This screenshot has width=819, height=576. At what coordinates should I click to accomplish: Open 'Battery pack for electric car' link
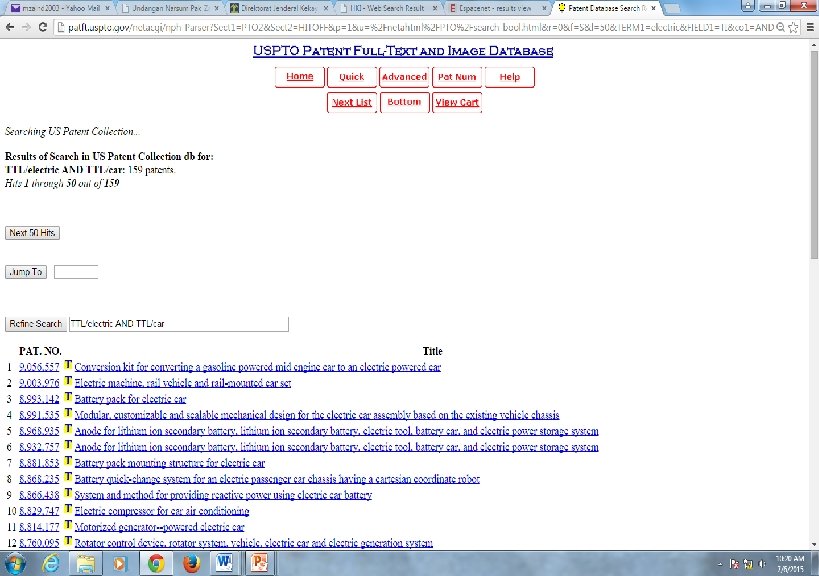pos(130,399)
